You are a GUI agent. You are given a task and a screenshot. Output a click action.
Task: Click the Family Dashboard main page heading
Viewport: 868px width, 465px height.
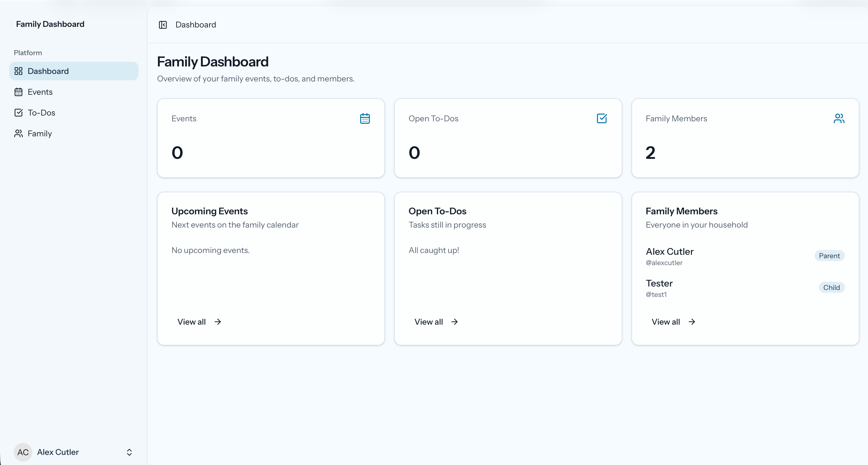[213, 62]
